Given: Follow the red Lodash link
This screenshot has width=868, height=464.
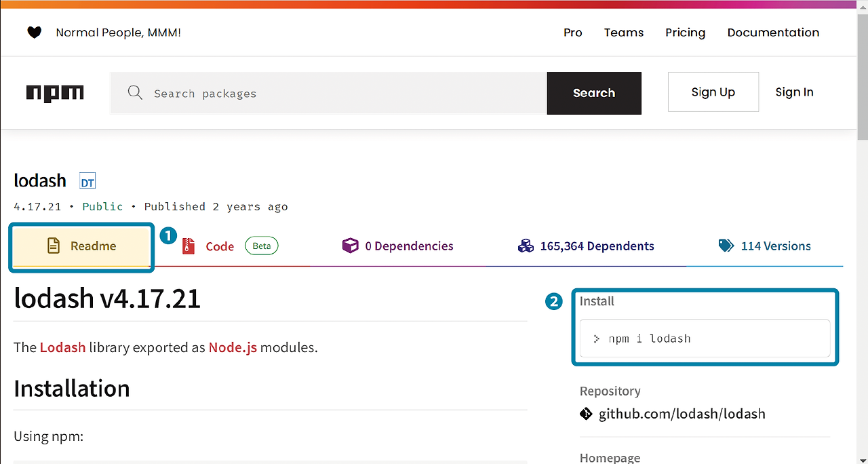Looking at the screenshot, I should [62, 347].
